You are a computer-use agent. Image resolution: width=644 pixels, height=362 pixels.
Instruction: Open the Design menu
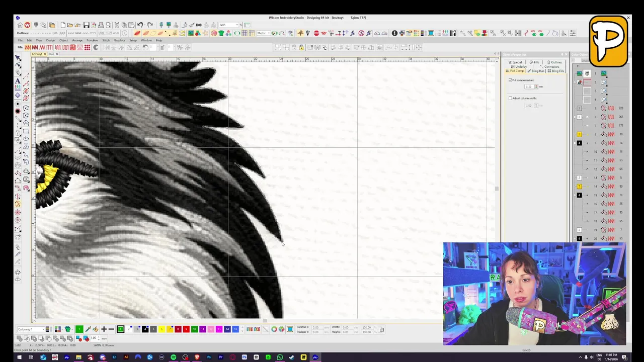50,40
